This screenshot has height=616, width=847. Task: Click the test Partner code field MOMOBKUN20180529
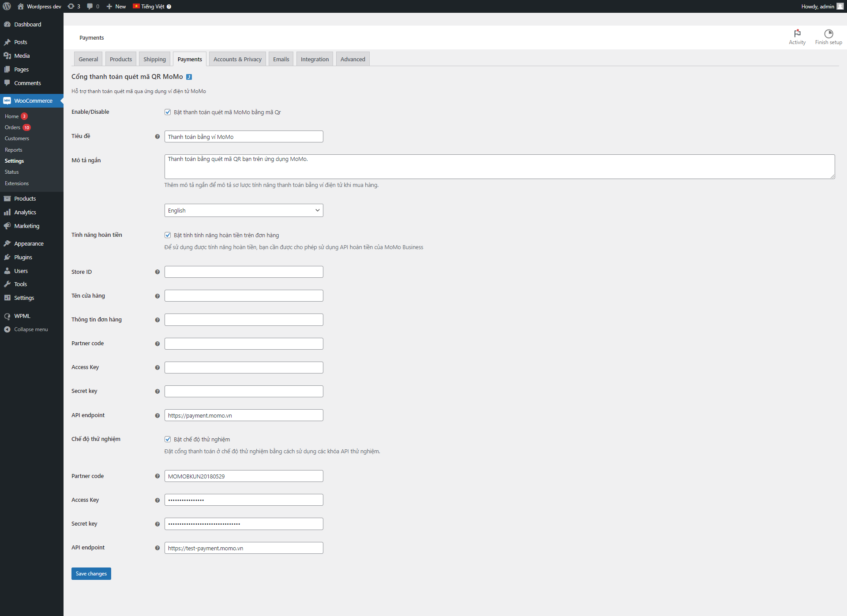click(x=244, y=476)
